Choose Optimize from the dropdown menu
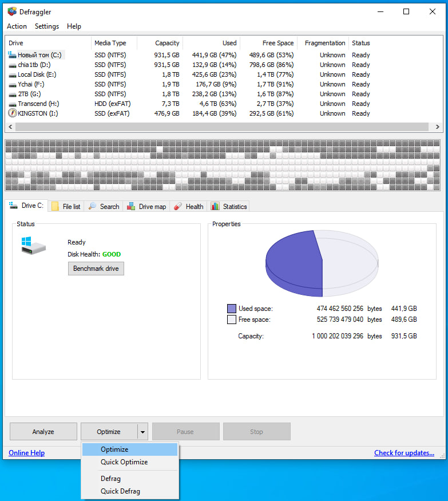448x501 pixels. pos(130,449)
